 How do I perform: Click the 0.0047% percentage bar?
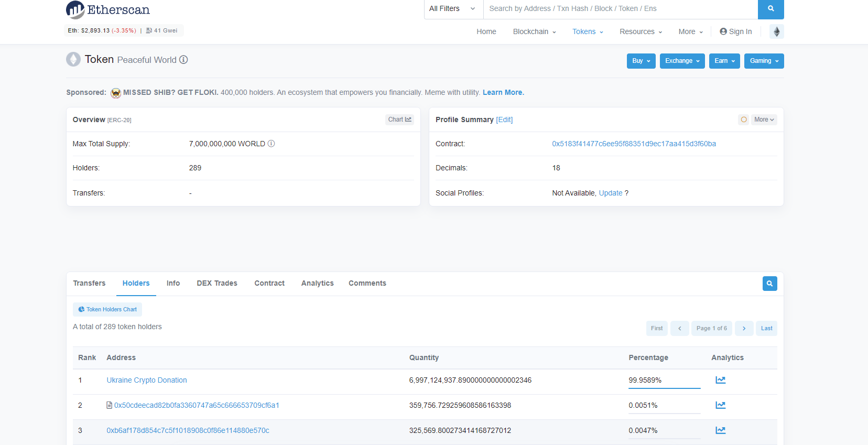[x=664, y=439]
